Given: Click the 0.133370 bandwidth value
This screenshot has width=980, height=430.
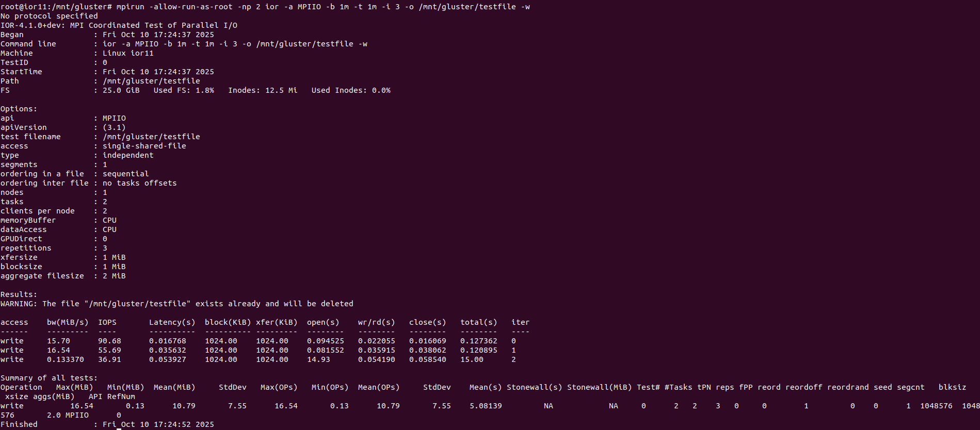Looking at the screenshot, I should pyautogui.click(x=65, y=359).
